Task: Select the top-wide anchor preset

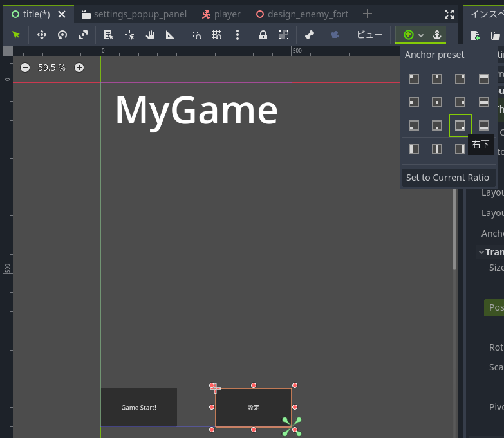Action: click(484, 79)
